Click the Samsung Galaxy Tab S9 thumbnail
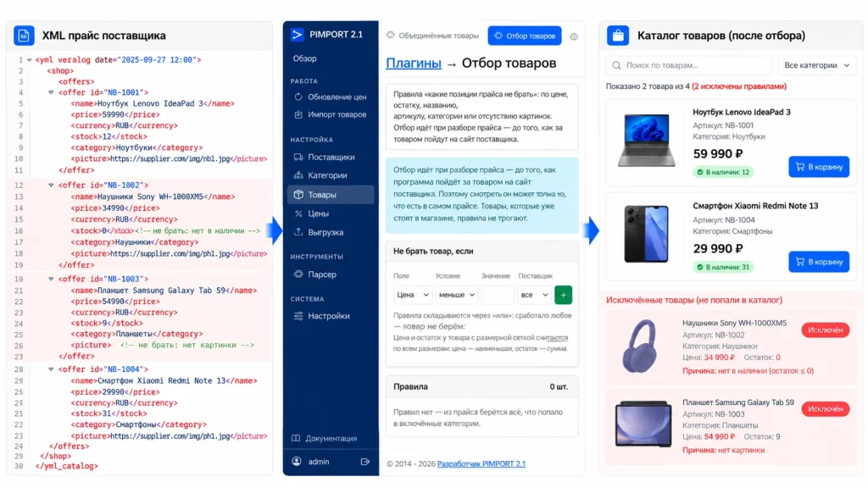This screenshot has width=868, height=488. tap(643, 424)
